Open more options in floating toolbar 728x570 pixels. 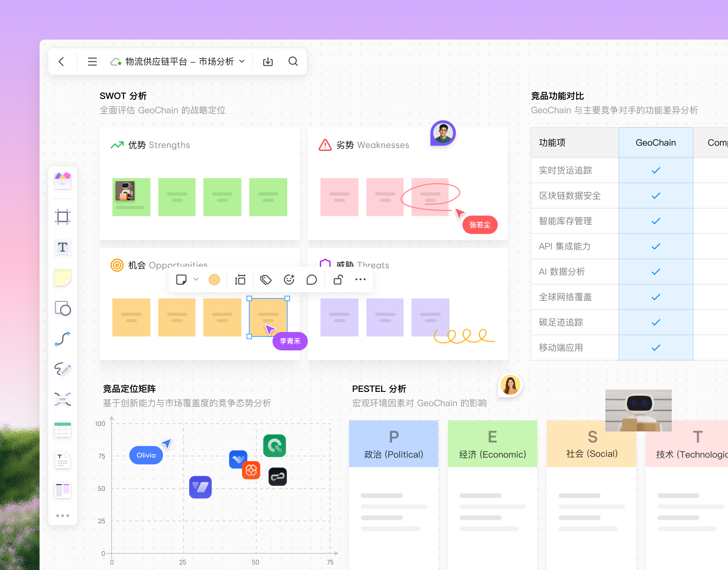tap(360, 280)
